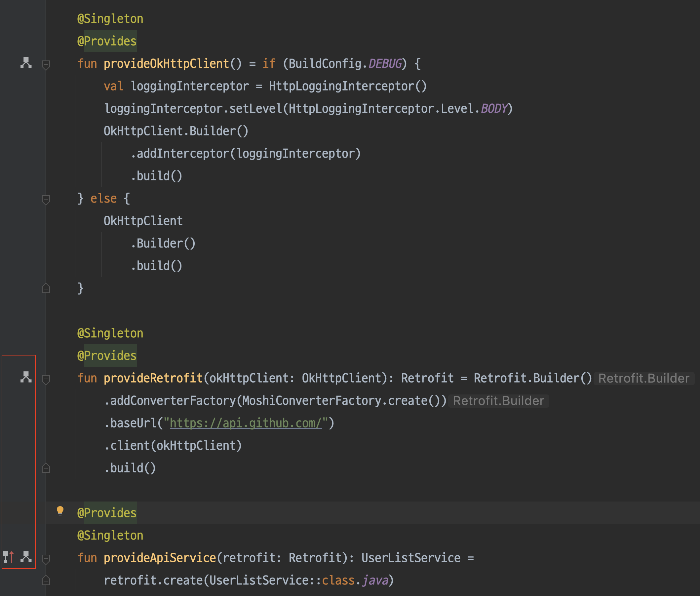Viewport: 700px width, 596px height.
Task: Click the Dagger gutter icon beside provideRetrofit
Action: click(x=26, y=377)
